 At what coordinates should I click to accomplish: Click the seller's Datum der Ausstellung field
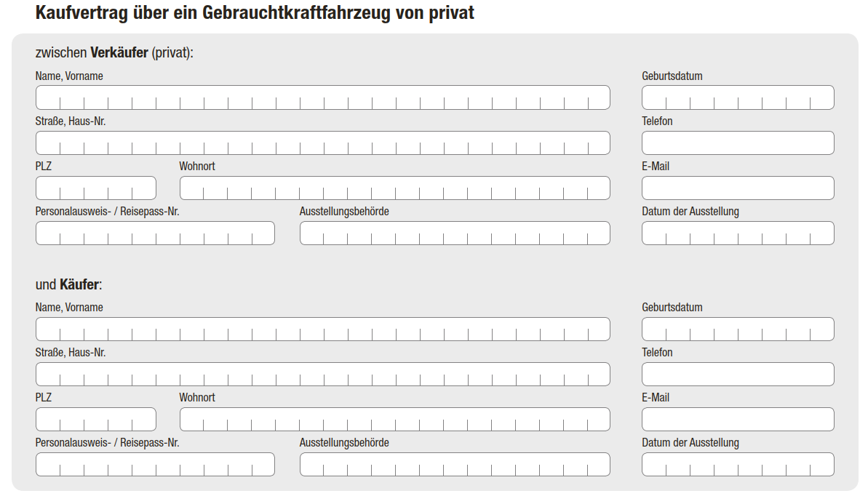pyautogui.click(x=738, y=233)
